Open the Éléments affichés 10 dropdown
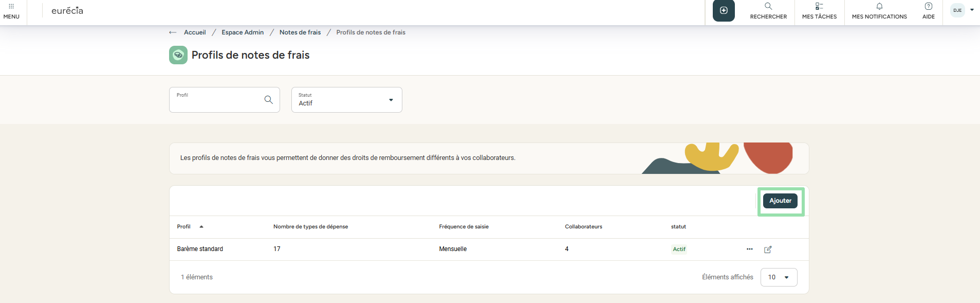Image resolution: width=980 pixels, height=303 pixels. (779, 277)
